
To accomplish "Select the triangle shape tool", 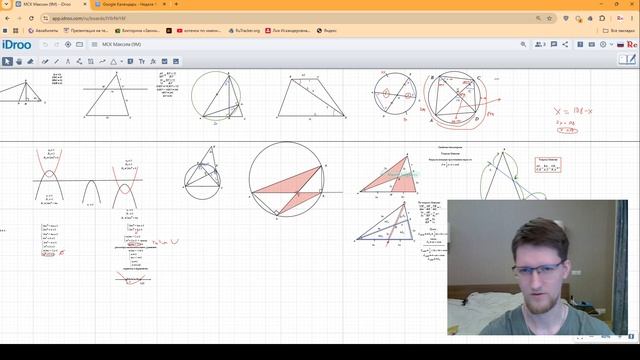I will click(x=113, y=61).
